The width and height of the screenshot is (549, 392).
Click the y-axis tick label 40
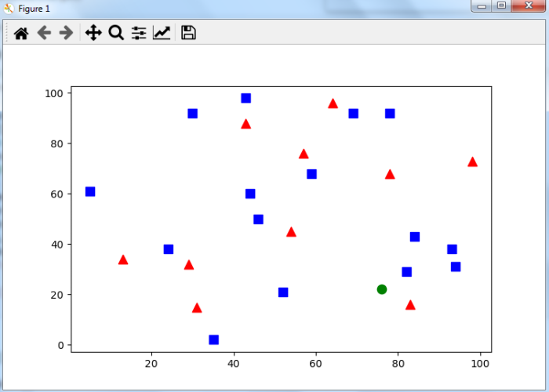pos(56,245)
